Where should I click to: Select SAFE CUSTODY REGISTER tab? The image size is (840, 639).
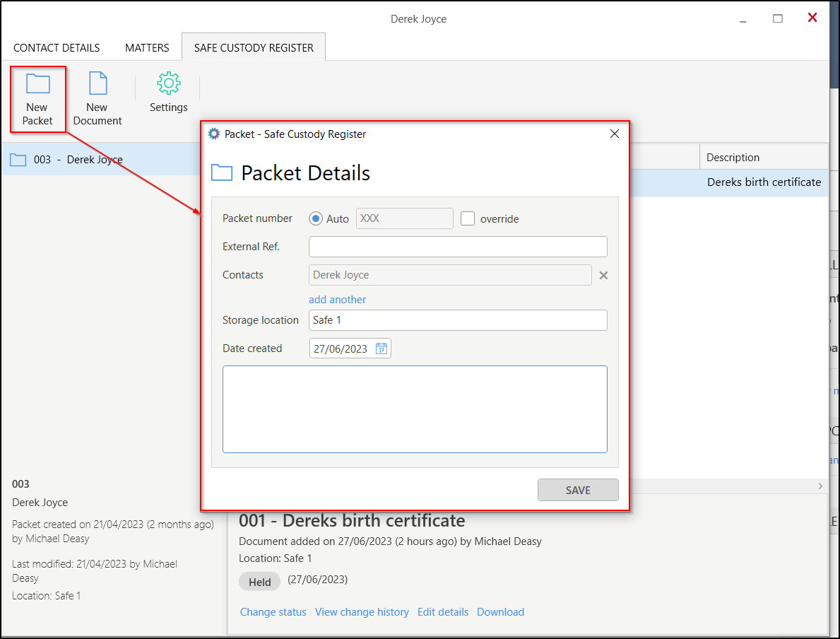pyautogui.click(x=254, y=47)
